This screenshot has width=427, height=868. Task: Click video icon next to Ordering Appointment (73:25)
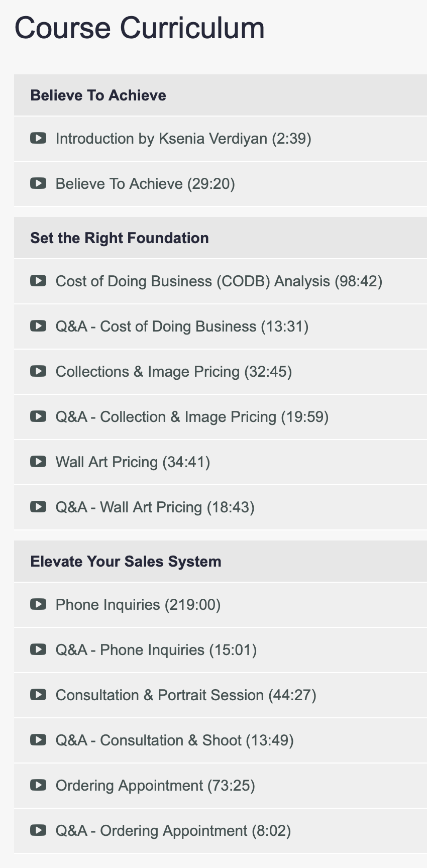coord(38,785)
